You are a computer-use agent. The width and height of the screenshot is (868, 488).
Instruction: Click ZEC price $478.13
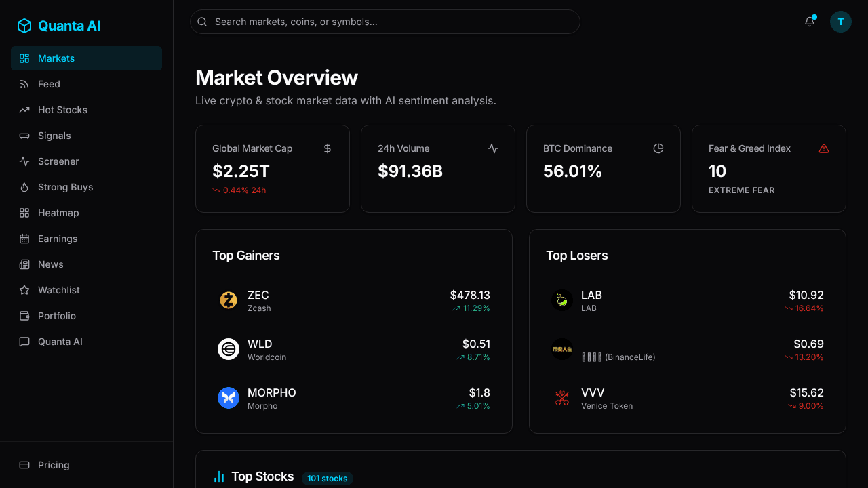(x=470, y=296)
